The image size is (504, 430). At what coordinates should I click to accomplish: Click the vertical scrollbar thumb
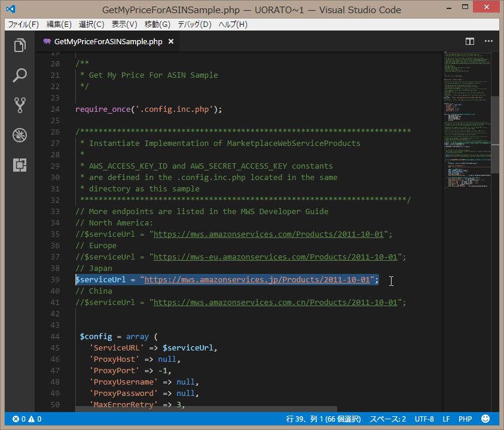coord(495,135)
